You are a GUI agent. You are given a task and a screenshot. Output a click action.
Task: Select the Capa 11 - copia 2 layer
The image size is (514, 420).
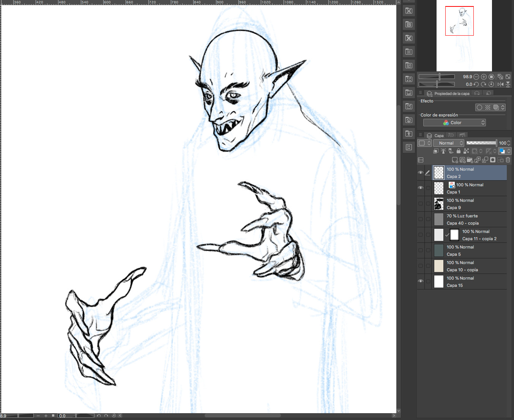(470, 235)
